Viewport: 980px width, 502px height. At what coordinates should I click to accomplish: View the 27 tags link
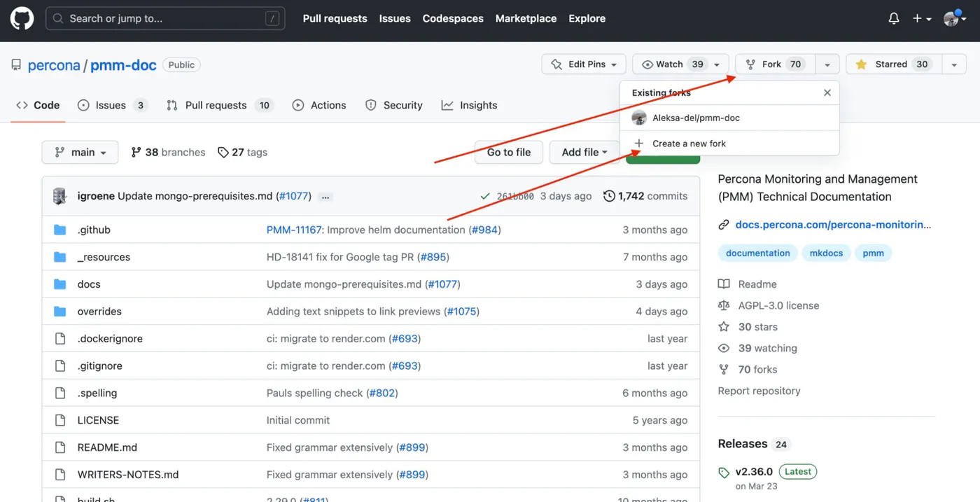242,152
